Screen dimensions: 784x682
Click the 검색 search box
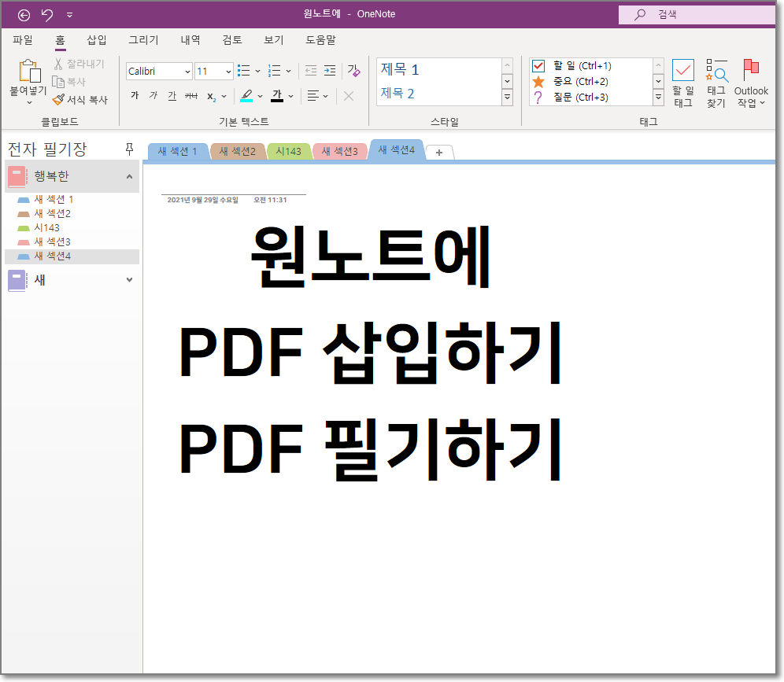coord(697,14)
